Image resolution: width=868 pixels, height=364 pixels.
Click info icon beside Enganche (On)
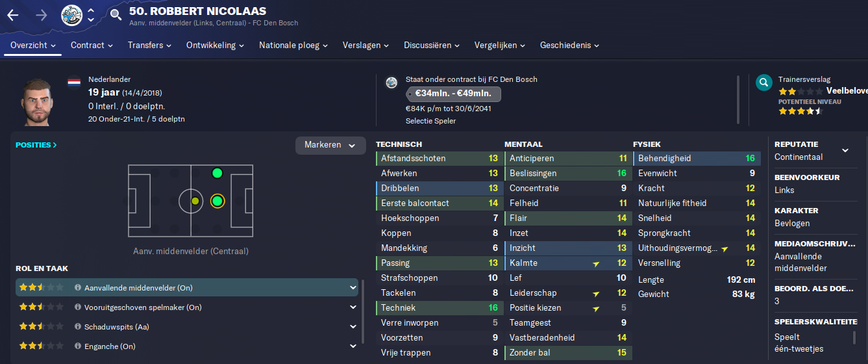tap(78, 346)
